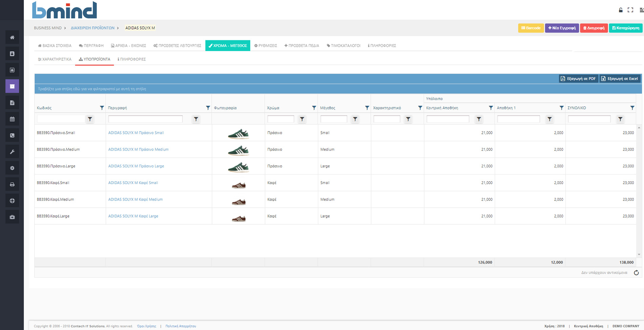Click the ΣΥΝΟΛΙΚΟ filter input field
Viewport: 644px width, 330px height.
[589, 119]
